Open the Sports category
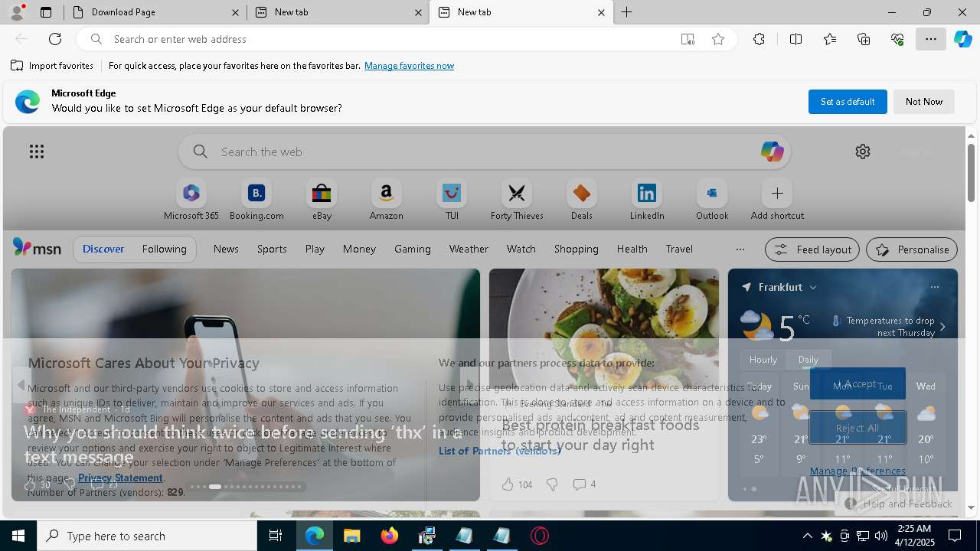This screenshot has width=980, height=551. click(272, 249)
